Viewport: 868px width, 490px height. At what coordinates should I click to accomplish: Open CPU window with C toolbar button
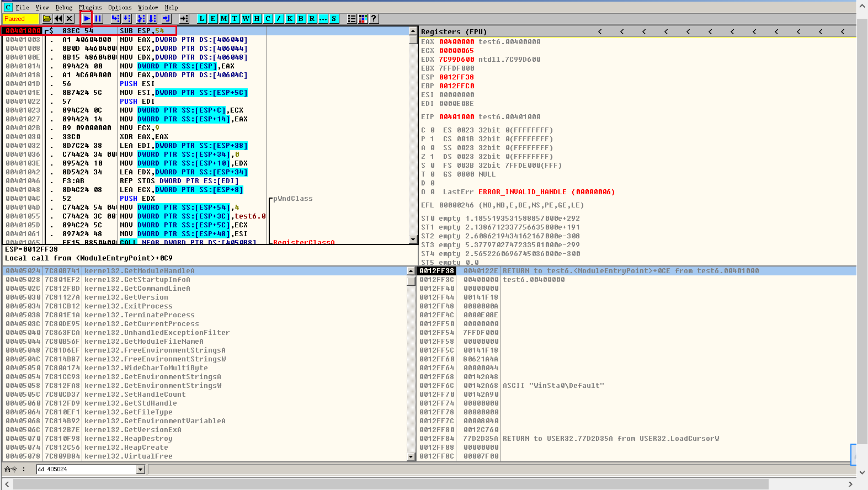click(268, 19)
